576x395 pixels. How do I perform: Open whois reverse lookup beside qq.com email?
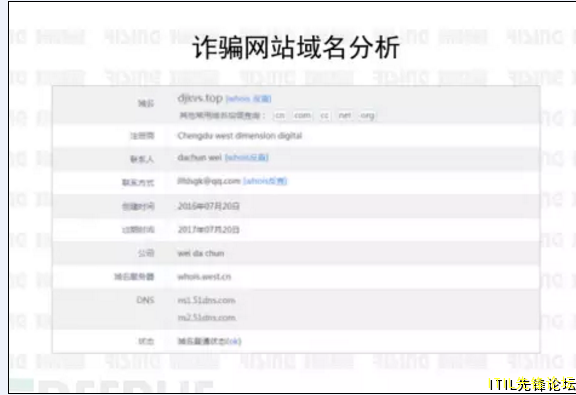[x=265, y=181]
